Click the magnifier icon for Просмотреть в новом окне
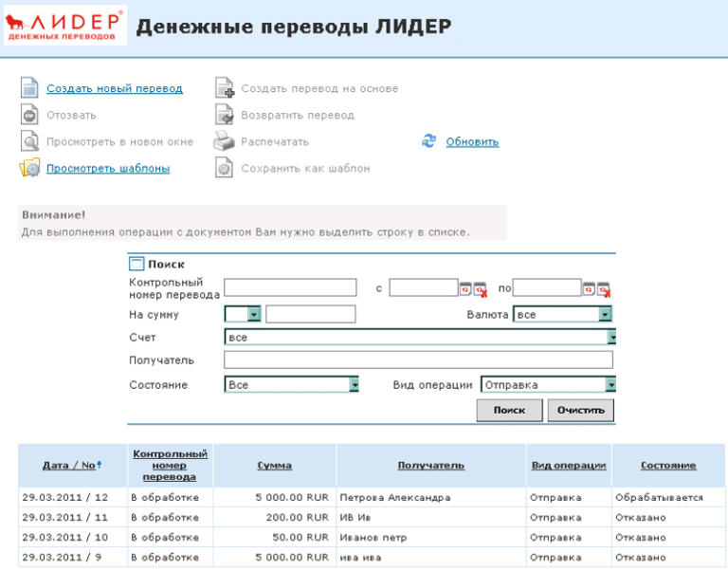 pos(29,141)
